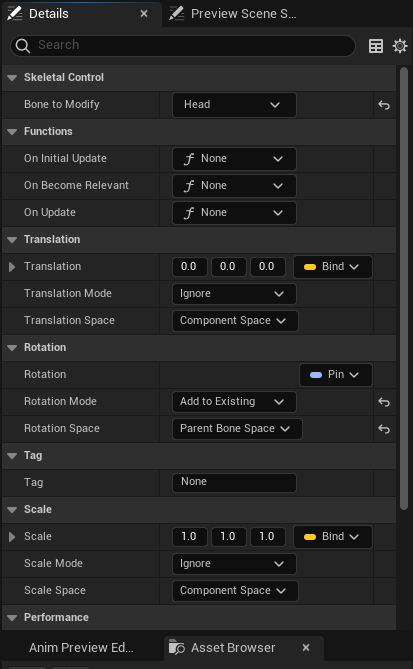
Task: Open the On Update function dropdown
Action: point(234,213)
